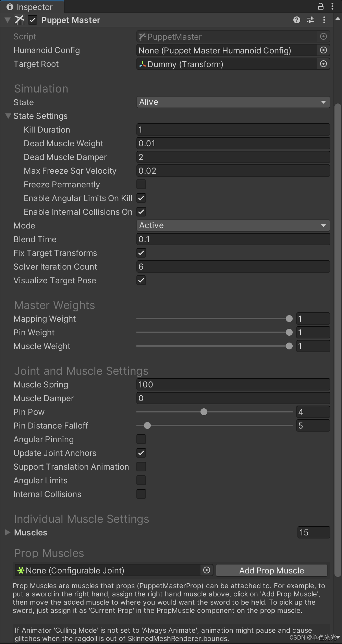This screenshot has height=644, width=342.
Task: Adjust the Pin Distance Falloff slider handle
Action: pyautogui.click(x=147, y=425)
